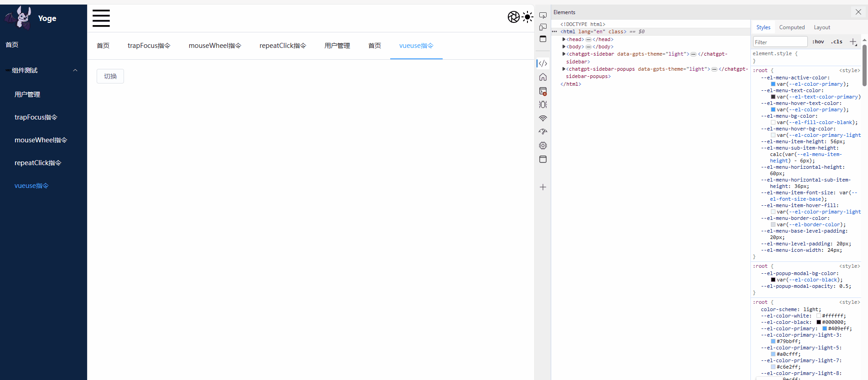
Task: Add a new style rule with plus icon
Action: (853, 42)
